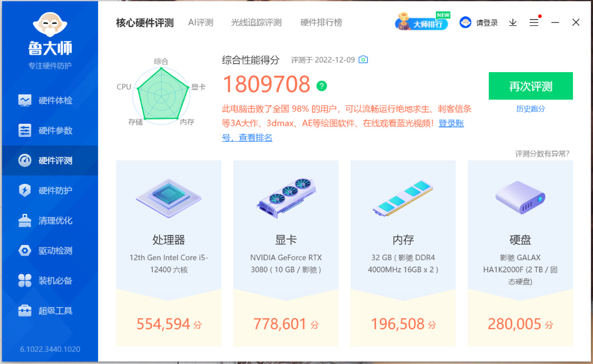The width and height of the screenshot is (593, 364).
Task: Go to 清理优化 broom icon
Action: [25, 220]
